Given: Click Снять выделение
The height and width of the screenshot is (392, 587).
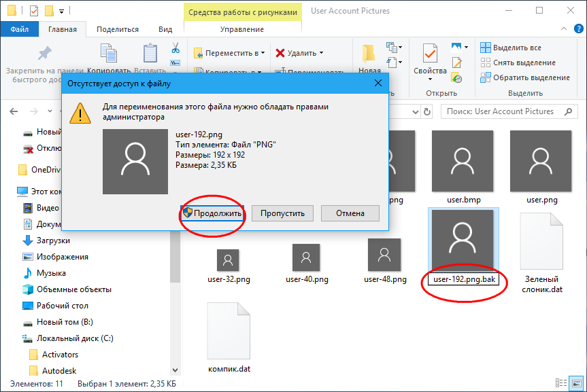Looking at the screenshot, I should tap(518, 63).
